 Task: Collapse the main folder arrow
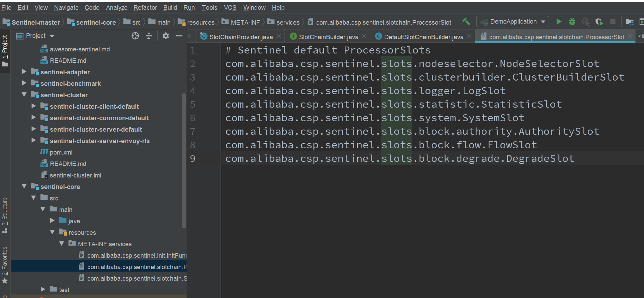tap(43, 209)
